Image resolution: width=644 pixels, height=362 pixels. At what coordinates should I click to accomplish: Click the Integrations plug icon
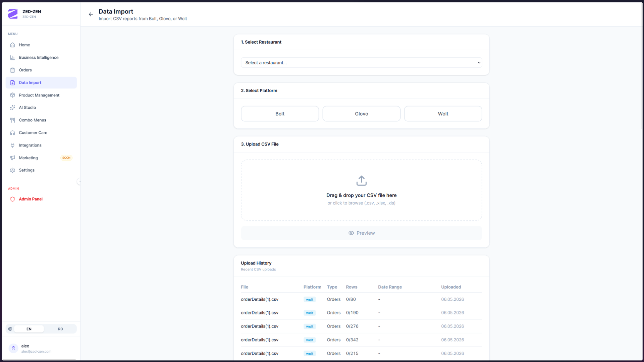point(12,145)
